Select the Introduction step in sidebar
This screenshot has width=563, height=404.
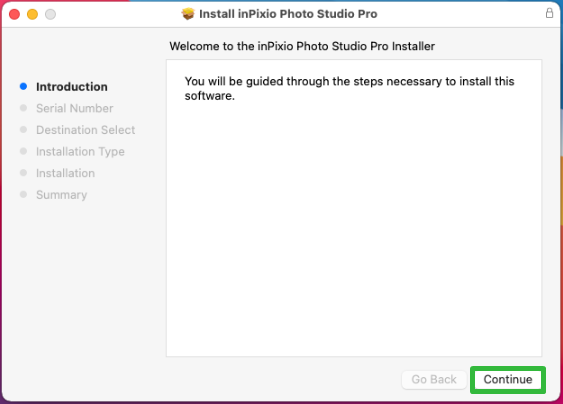coord(71,87)
